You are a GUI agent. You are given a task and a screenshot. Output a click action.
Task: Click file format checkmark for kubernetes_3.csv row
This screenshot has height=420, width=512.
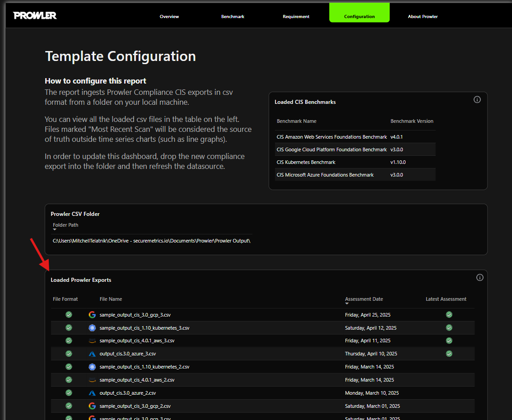(69, 328)
